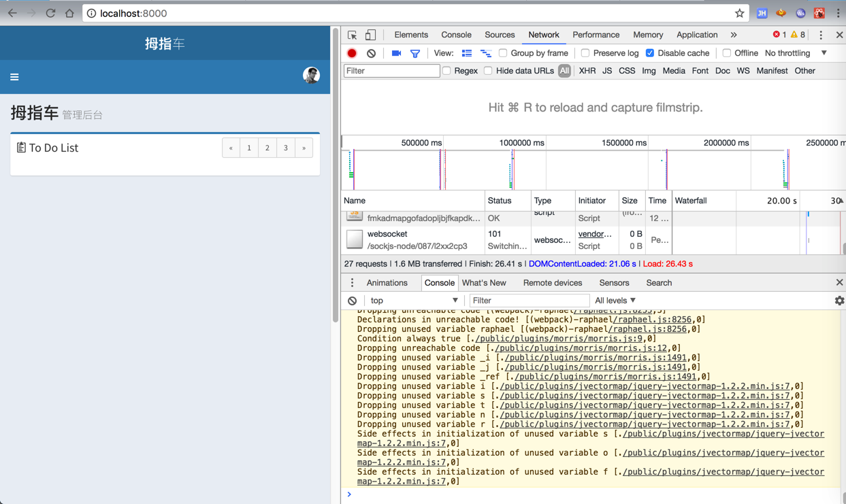Enable the Group by frame checkbox
Screen dimensions: 846x504
(503, 53)
